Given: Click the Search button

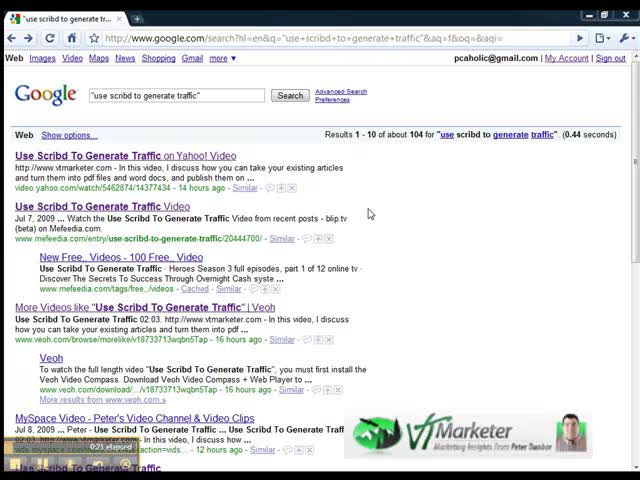Looking at the screenshot, I should tap(290, 96).
